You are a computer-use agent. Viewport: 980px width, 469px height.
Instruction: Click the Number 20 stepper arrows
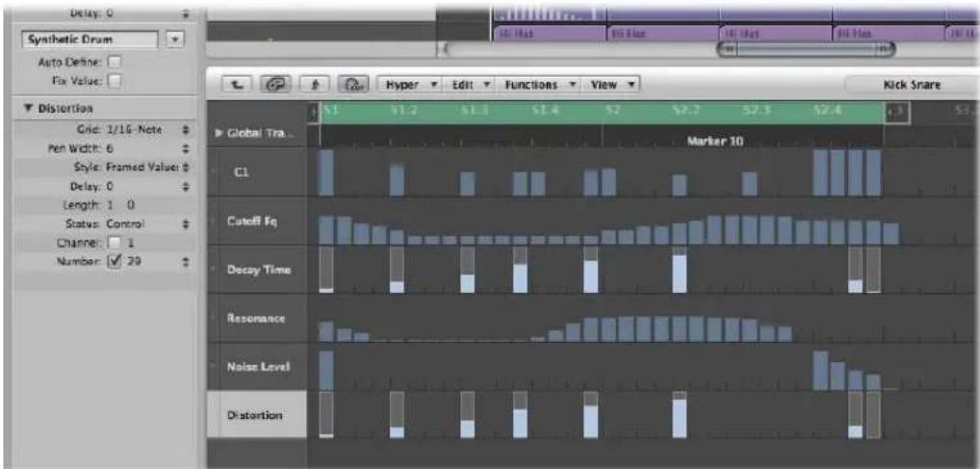point(185,263)
